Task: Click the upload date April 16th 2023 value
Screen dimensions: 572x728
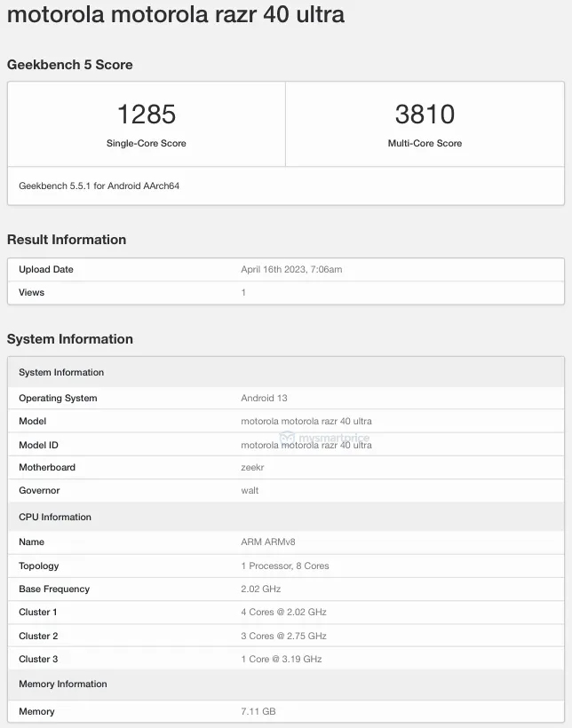Action: (291, 270)
